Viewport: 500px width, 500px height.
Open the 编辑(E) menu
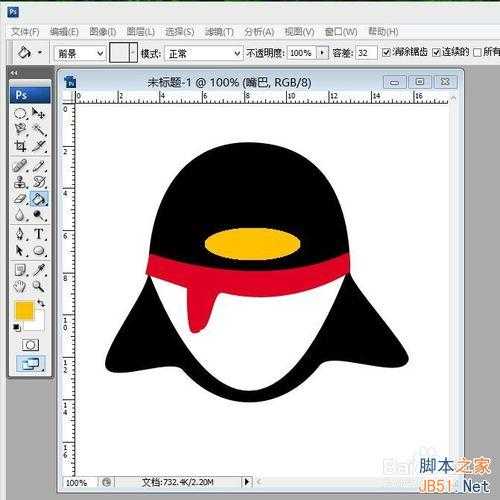click(x=64, y=32)
